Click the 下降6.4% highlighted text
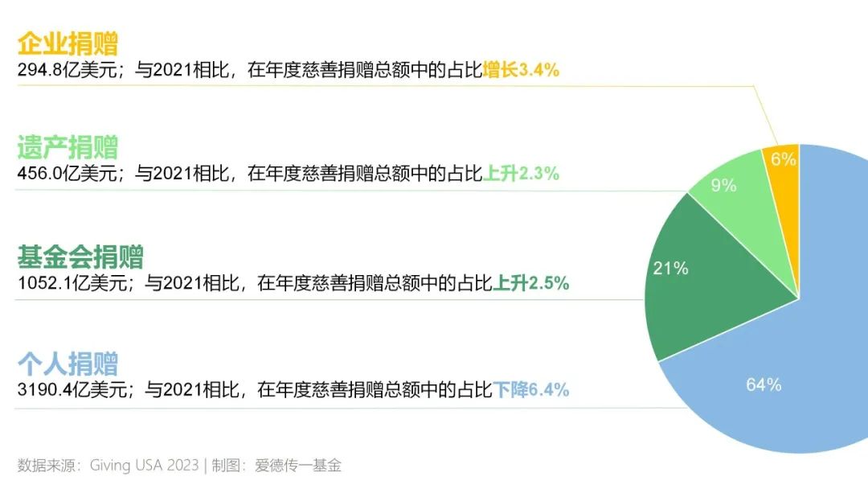 click(531, 389)
